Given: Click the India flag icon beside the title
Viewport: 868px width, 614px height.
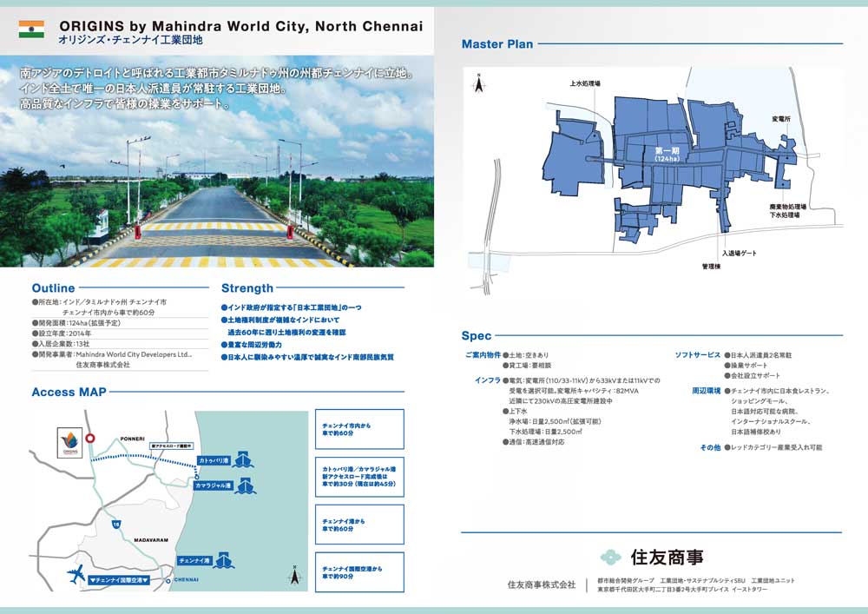Looking at the screenshot, I should tap(31, 29).
